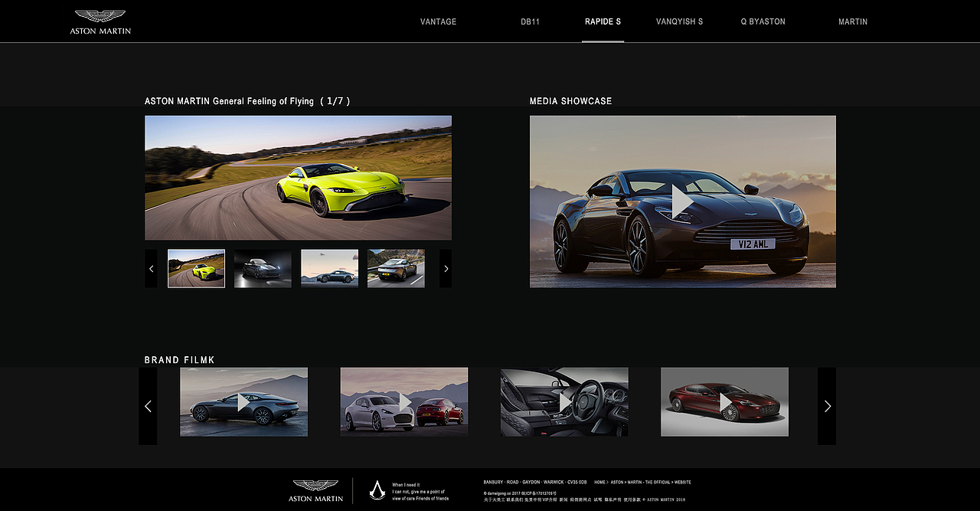Play the grey coupe by mountains film
The image size is (980, 511).
(243, 402)
